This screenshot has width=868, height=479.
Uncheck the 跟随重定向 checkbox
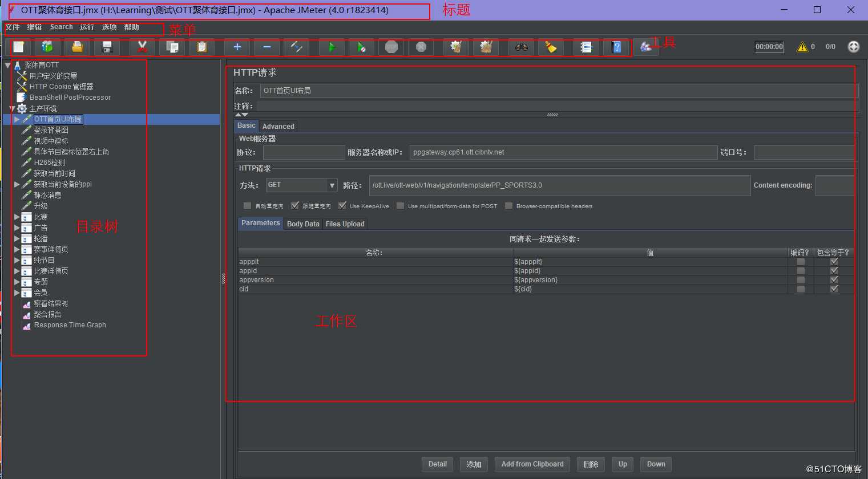click(295, 206)
